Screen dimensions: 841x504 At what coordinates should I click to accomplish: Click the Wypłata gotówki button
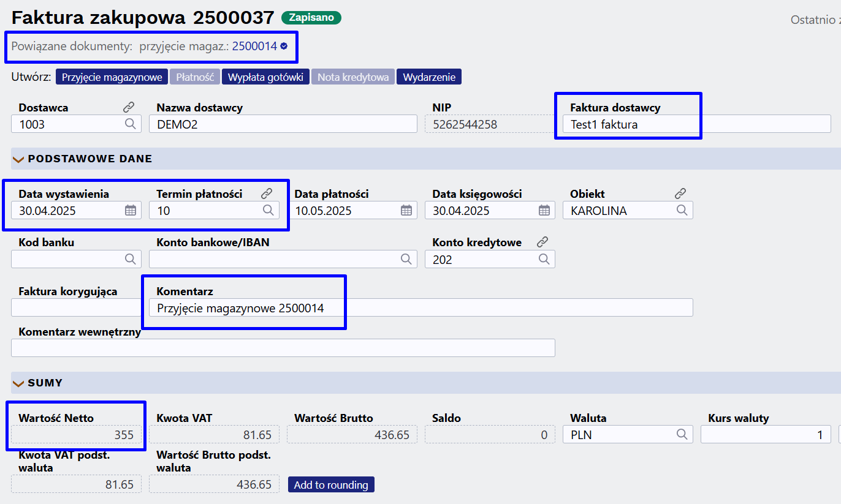[265, 77]
